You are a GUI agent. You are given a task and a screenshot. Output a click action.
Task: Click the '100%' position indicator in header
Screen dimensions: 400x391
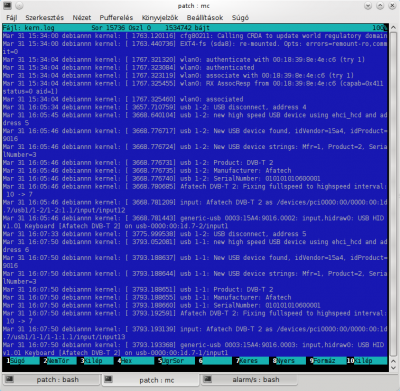click(x=380, y=28)
